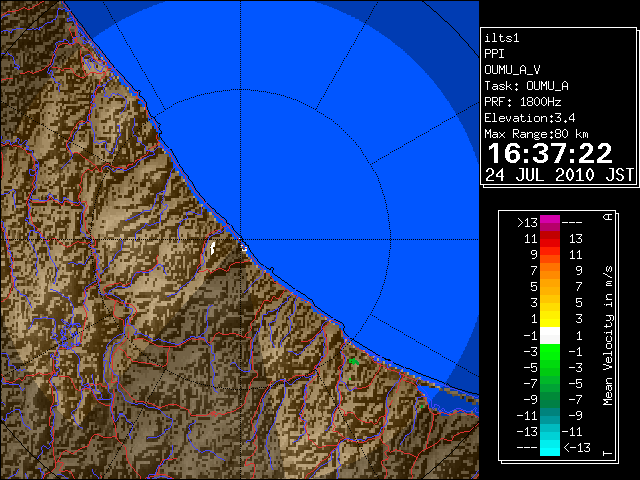Viewport: 640px width, 480px height.
Task: Click the 16:37:22 timestamp
Action: (x=550, y=153)
